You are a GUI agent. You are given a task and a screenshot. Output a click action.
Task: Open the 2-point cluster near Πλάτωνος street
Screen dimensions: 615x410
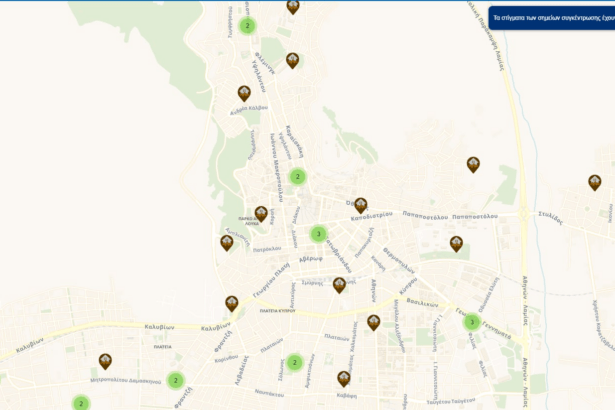295,362
